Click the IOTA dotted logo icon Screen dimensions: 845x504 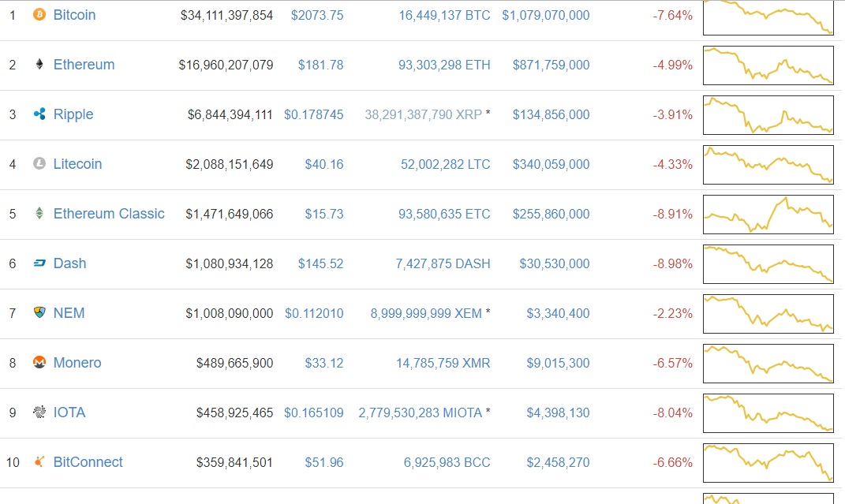pos(39,413)
